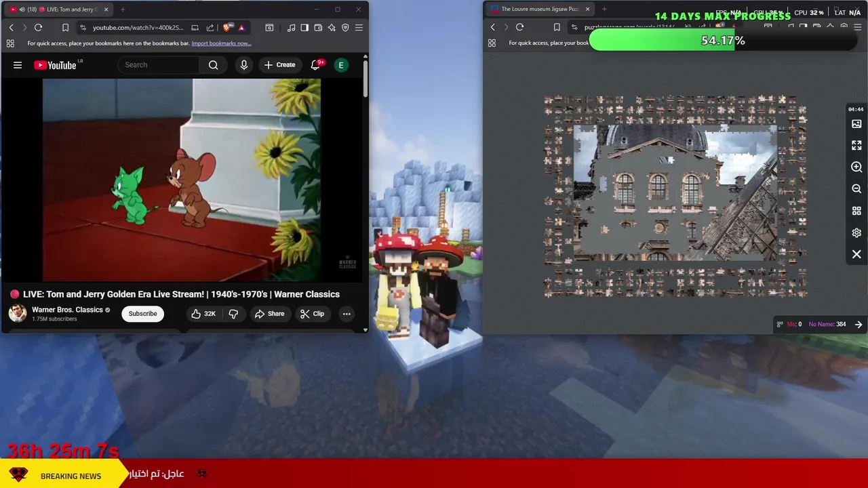Open the Brave Wallet icon

pos(318,27)
